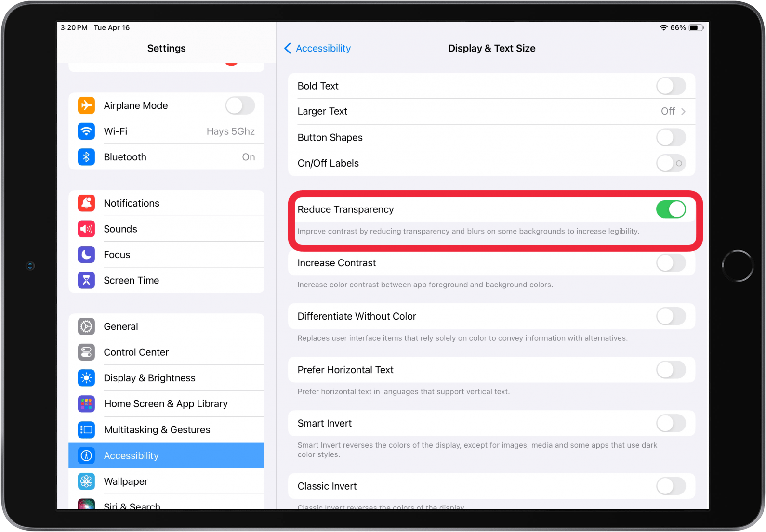Screen dimensions: 766x532
Task: Turn off the Reduce Transparency switch
Action: (x=671, y=209)
